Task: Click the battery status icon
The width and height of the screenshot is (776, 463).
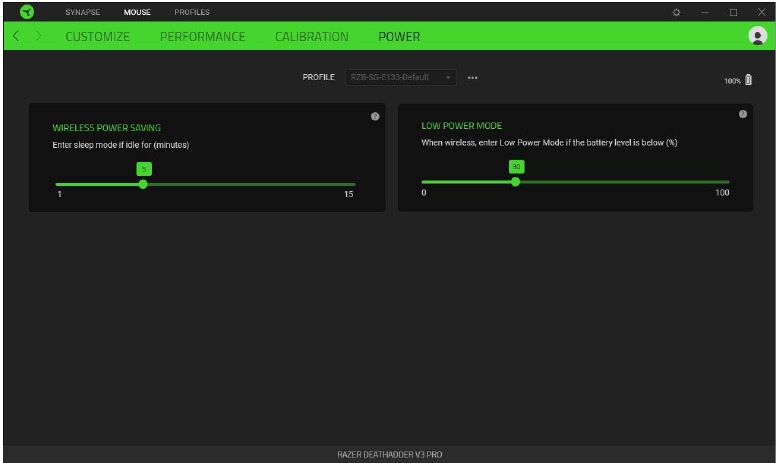Action: click(748, 80)
